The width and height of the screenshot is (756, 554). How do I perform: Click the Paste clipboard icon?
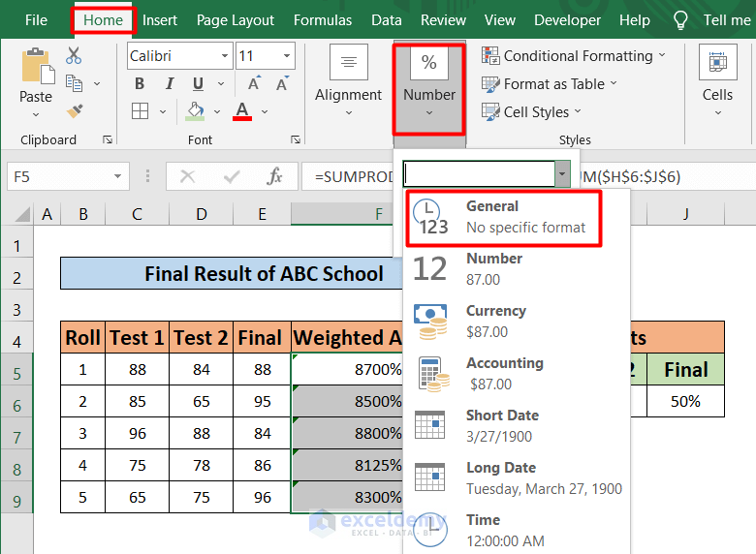[38, 66]
